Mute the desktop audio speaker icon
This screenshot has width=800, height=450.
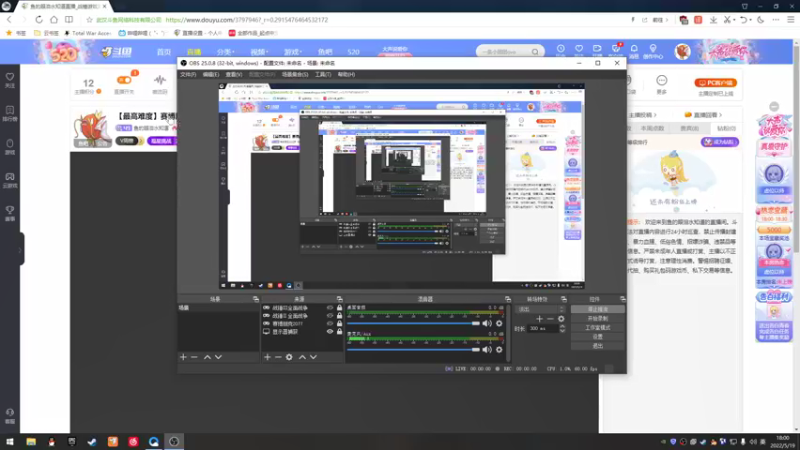pyautogui.click(x=487, y=323)
